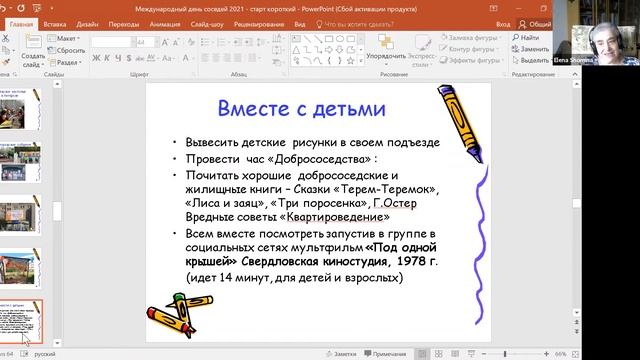
Task: Click the Упорядочить arrange icon
Action: pyautogui.click(x=386, y=42)
